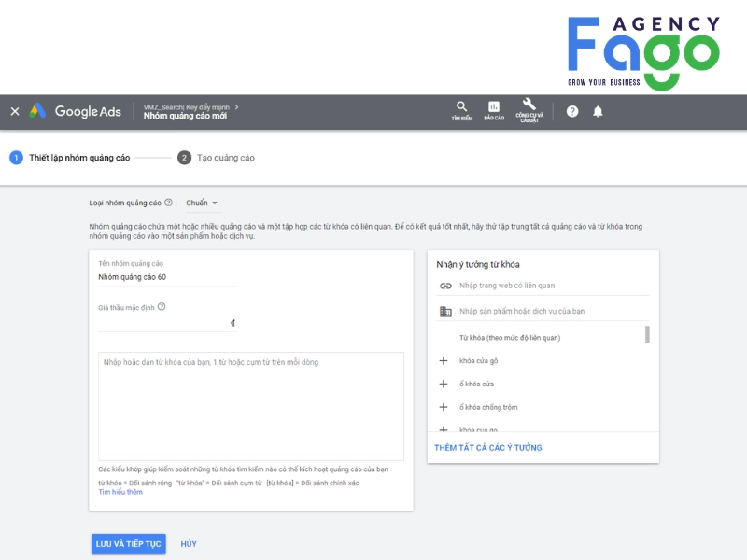Add keyword ổ khóa cửa with plus
The width and height of the screenshot is (747, 560).
coord(443,384)
